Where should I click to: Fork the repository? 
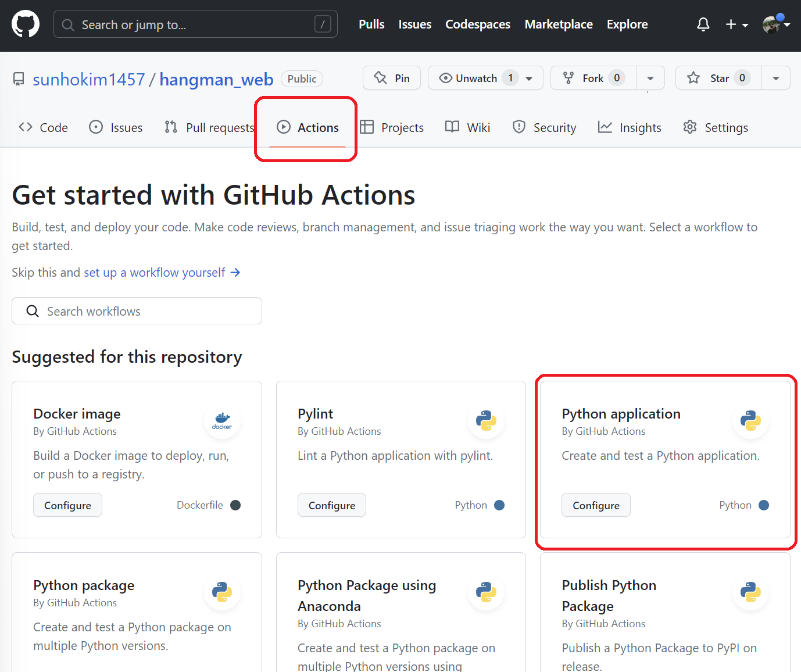[x=593, y=78]
